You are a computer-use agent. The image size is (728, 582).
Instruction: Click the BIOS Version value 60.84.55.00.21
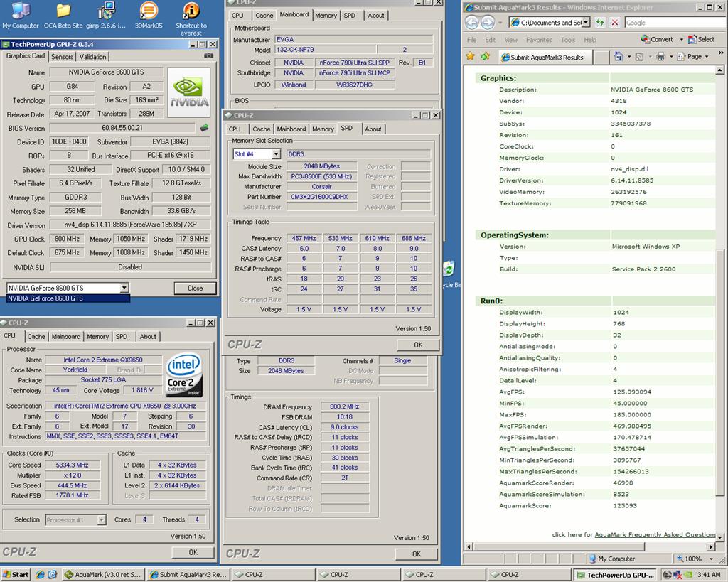tap(122, 128)
